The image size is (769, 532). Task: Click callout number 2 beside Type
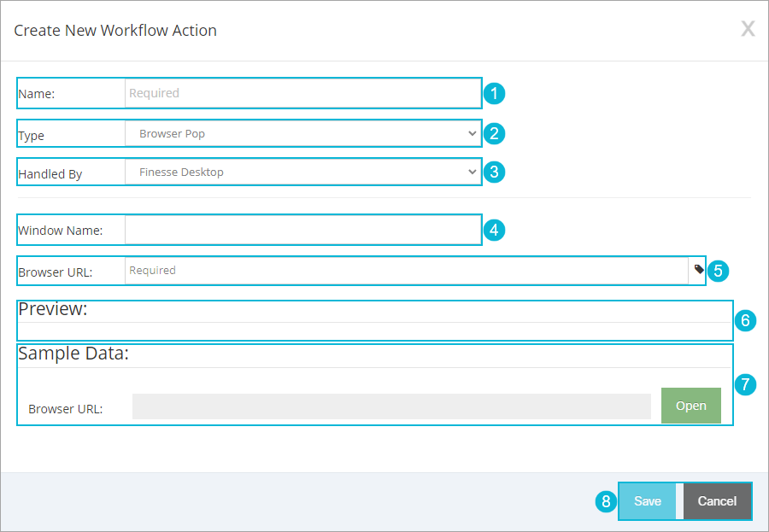point(494,133)
